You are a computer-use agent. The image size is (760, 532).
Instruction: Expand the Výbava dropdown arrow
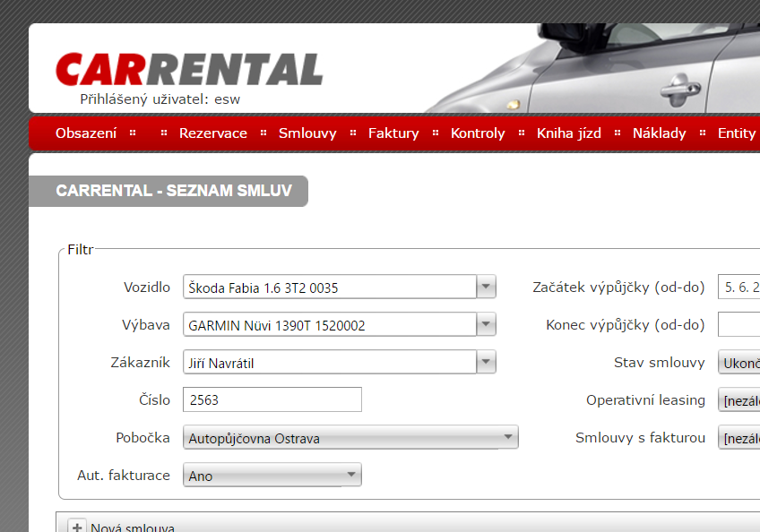point(486,324)
